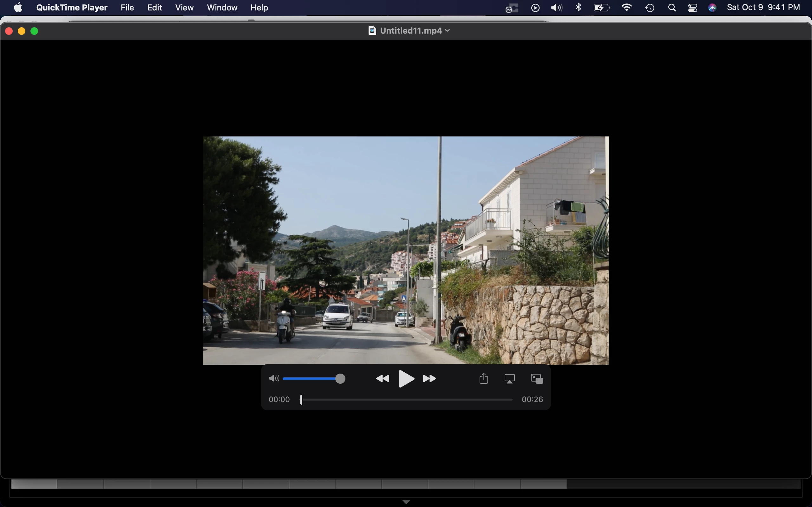Image resolution: width=812 pixels, height=507 pixels.
Task: Click the rewind button
Action: pyautogui.click(x=383, y=379)
